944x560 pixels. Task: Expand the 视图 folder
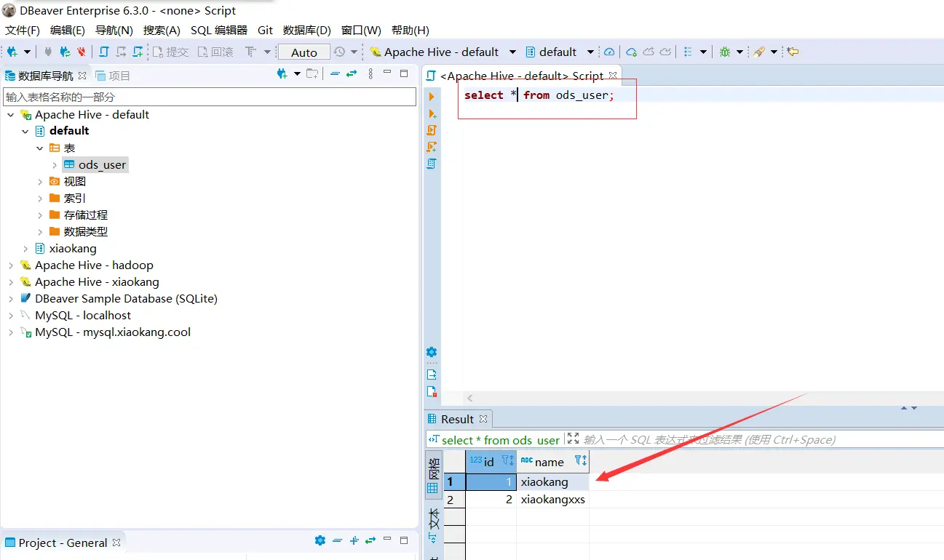pyautogui.click(x=40, y=182)
